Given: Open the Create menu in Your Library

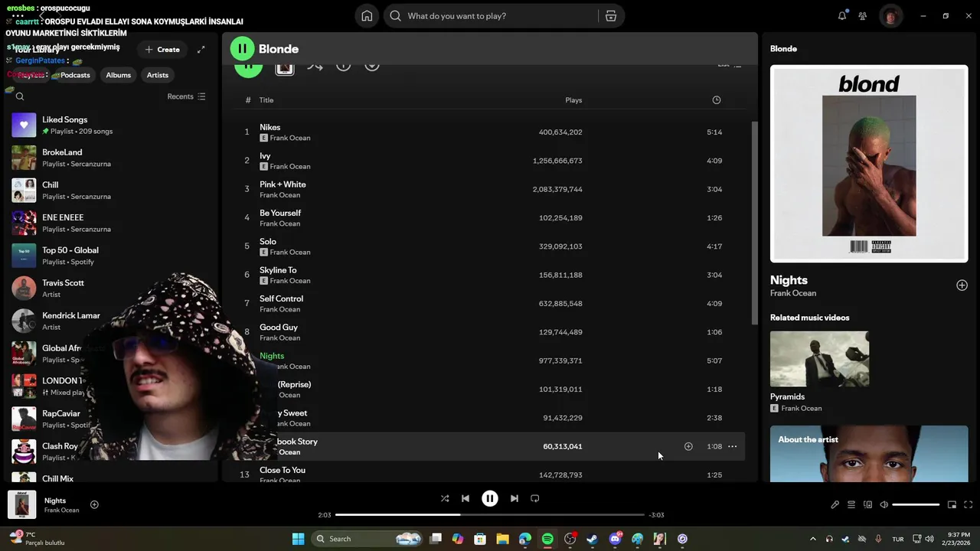Looking at the screenshot, I should [162, 50].
